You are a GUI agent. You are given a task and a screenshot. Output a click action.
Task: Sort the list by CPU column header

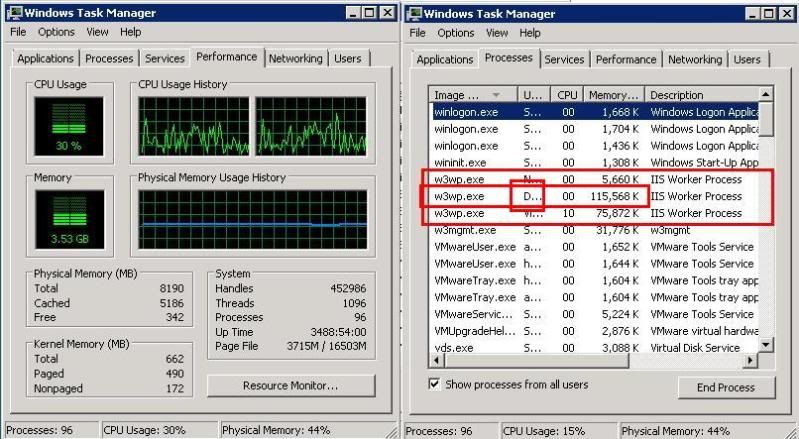pos(567,95)
